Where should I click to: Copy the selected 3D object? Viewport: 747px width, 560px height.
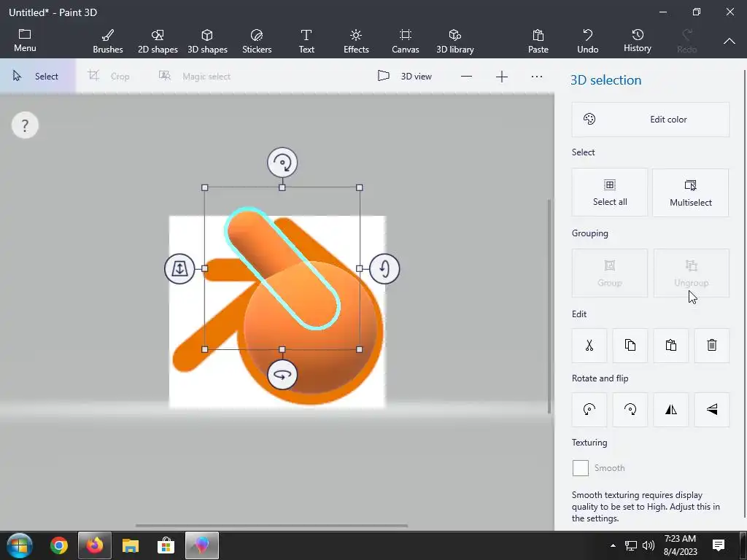630,345
